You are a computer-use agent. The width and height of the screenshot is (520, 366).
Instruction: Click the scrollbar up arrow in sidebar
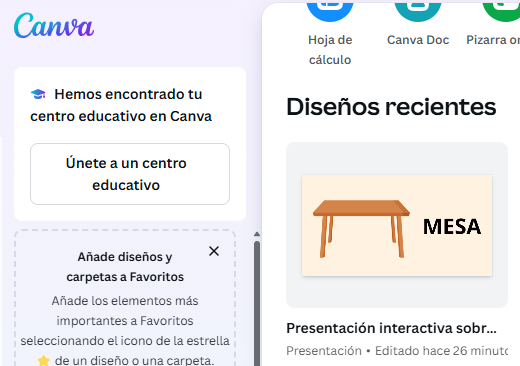tap(257, 234)
